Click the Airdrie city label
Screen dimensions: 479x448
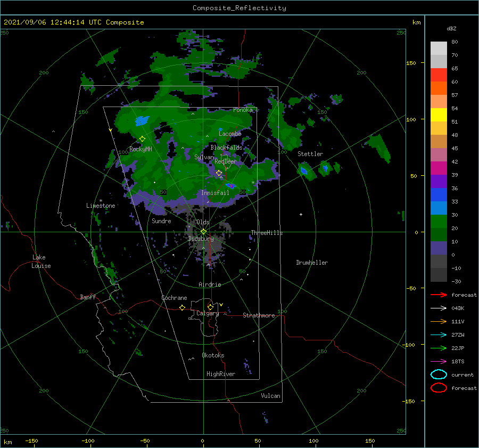point(210,284)
